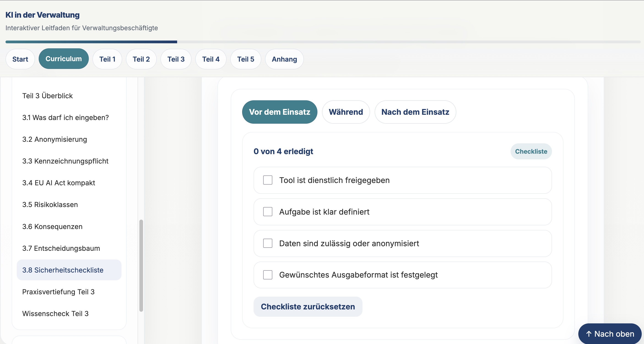Open '3.5 Risikoklassen' section
The image size is (644, 344).
[69, 205]
